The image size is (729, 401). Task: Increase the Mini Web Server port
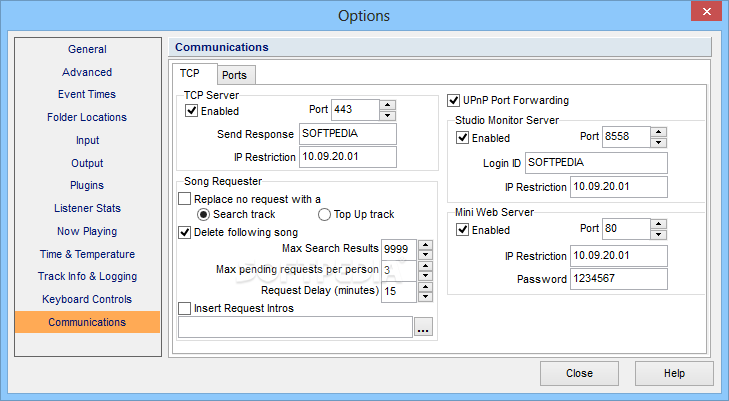click(658, 224)
